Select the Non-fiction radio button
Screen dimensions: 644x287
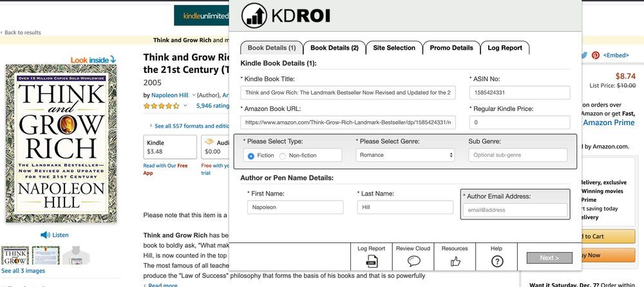coord(283,156)
